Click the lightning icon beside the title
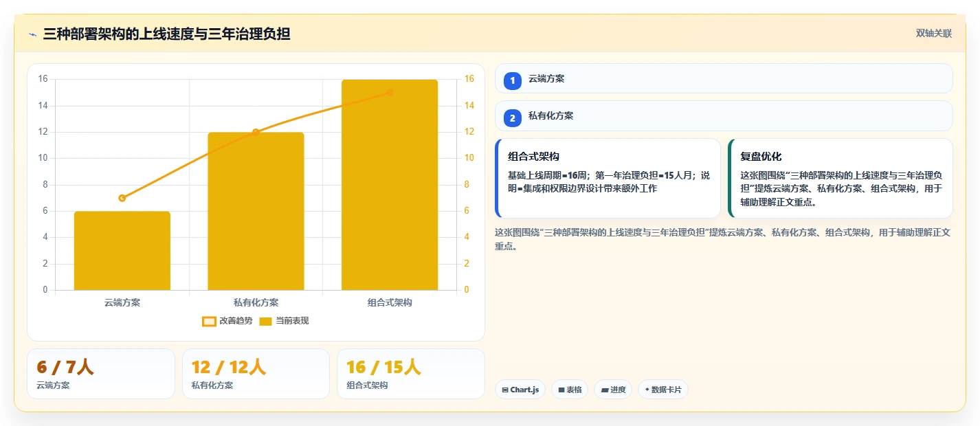The width and height of the screenshot is (980, 426). (x=32, y=34)
